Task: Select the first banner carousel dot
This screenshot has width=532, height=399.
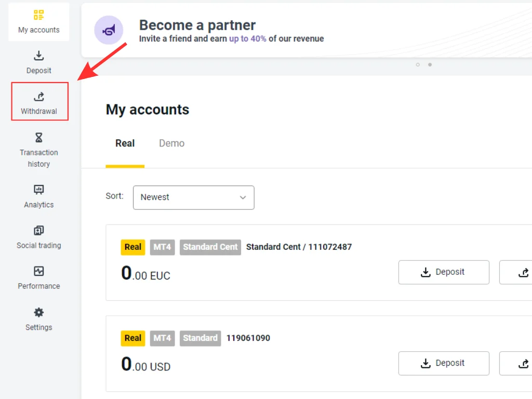Action: coord(418,65)
